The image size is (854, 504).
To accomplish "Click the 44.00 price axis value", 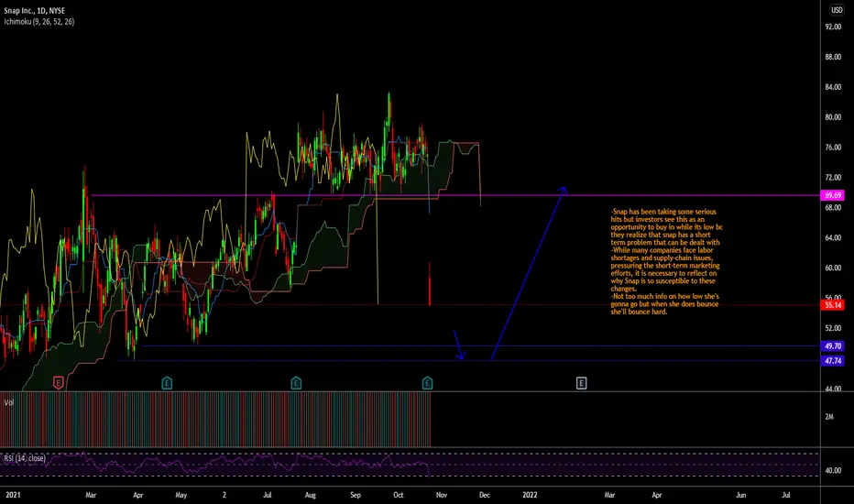I will pyautogui.click(x=833, y=389).
